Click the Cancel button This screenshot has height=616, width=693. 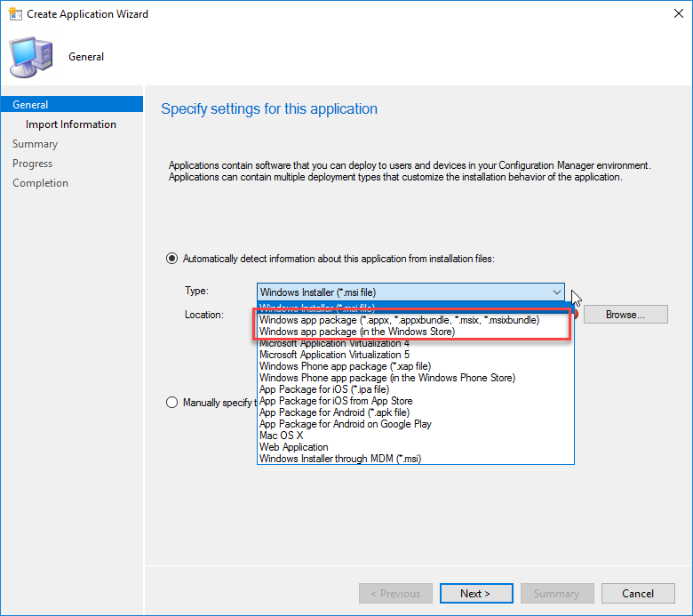click(638, 593)
